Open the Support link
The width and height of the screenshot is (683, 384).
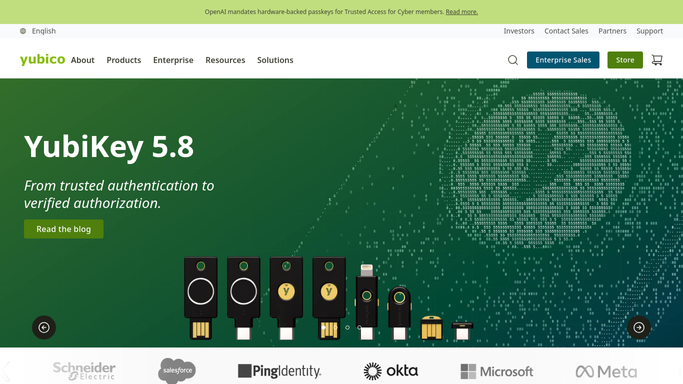pyautogui.click(x=649, y=31)
